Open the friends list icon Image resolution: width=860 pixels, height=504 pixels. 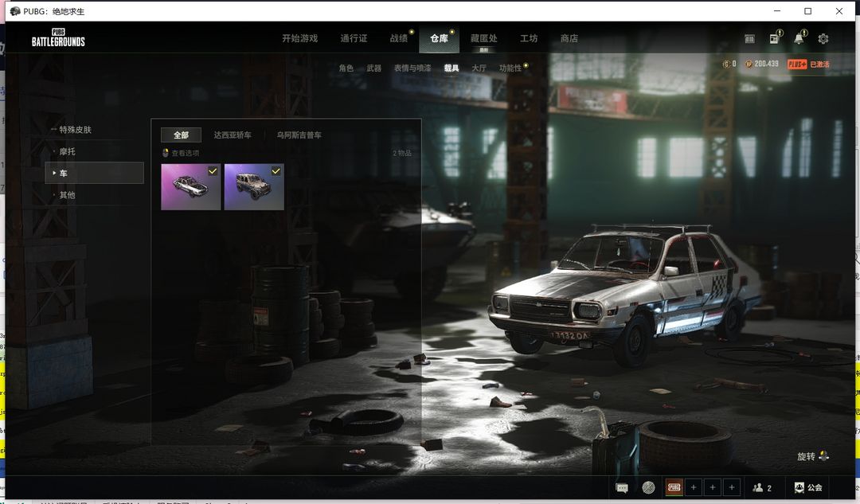[x=762, y=487]
